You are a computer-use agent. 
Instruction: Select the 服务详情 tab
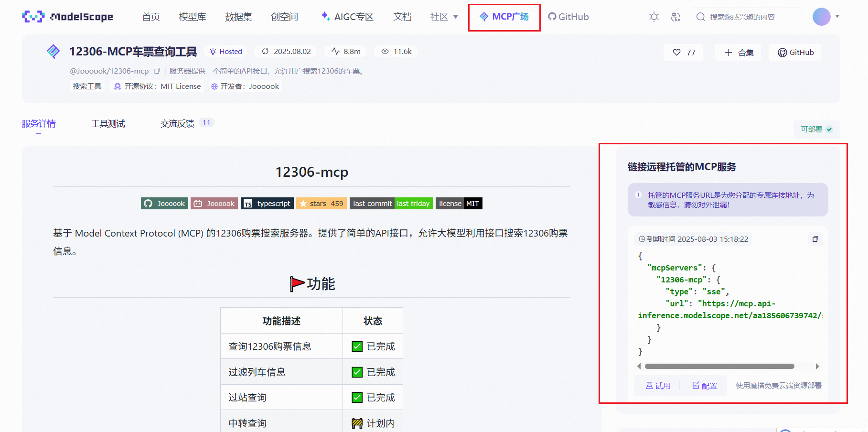pos(39,124)
